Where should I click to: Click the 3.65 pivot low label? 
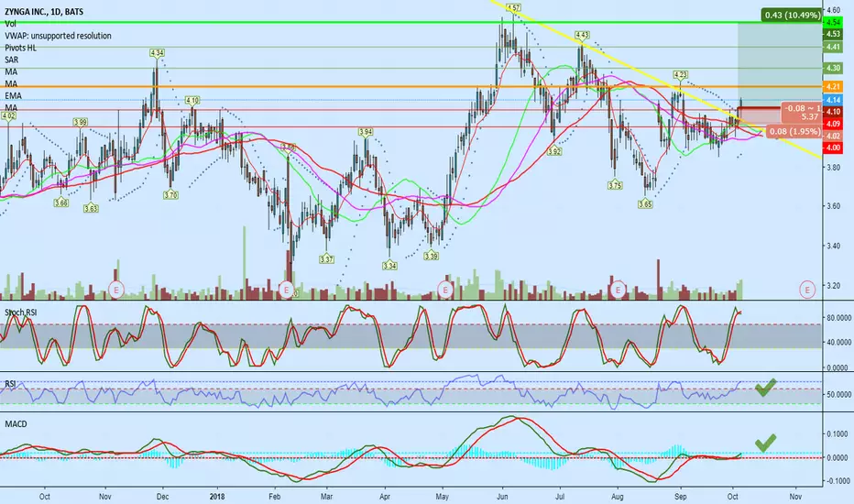(645, 204)
